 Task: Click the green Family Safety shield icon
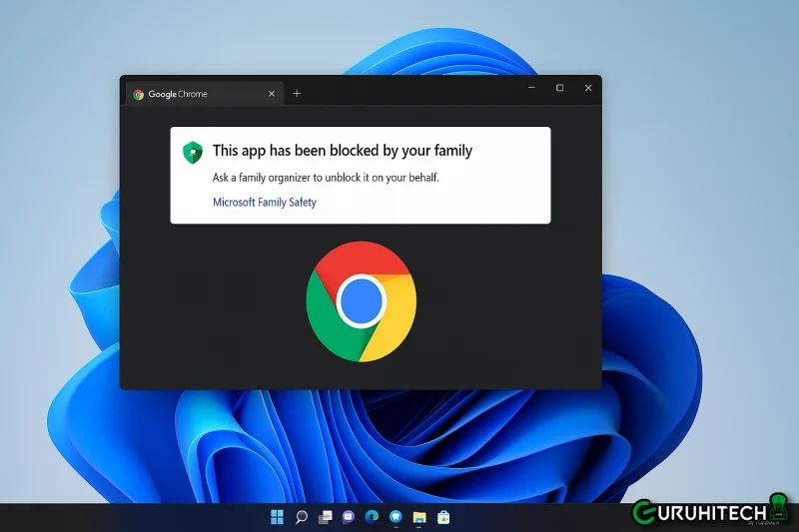click(x=193, y=153)
